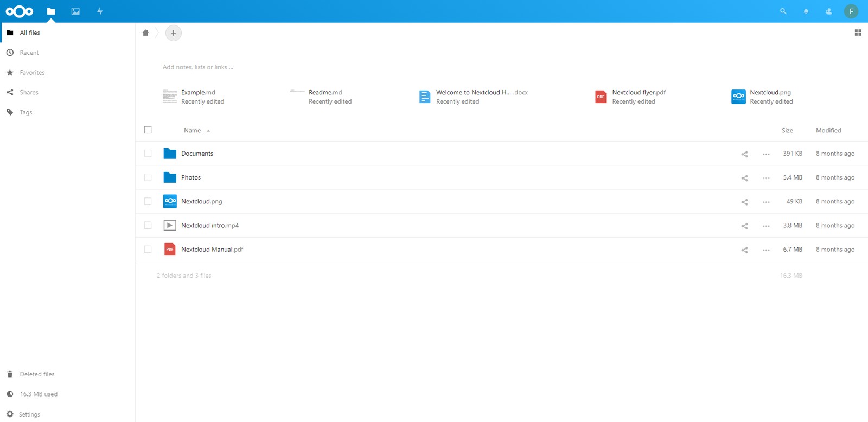The width and height of the screenshot is (868, 422).
Task: Open the search magnifier icon
Action: tap(783, 11)
